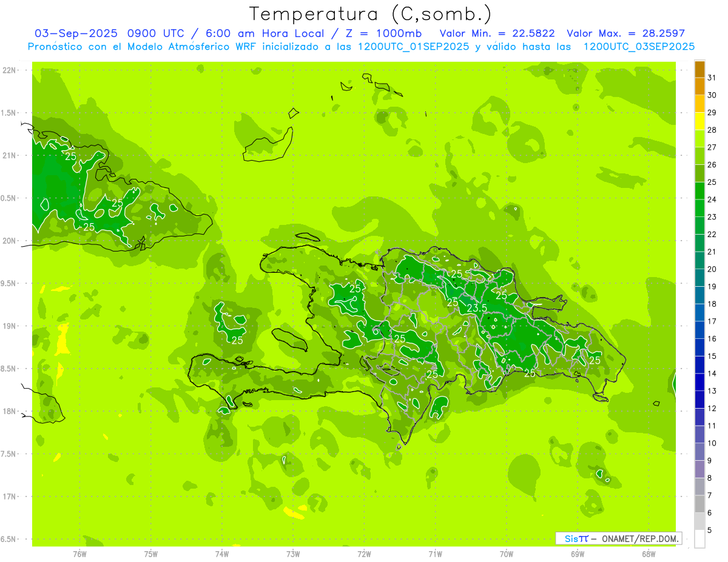Click the "70W" longitude axis label

coord(507,554)
